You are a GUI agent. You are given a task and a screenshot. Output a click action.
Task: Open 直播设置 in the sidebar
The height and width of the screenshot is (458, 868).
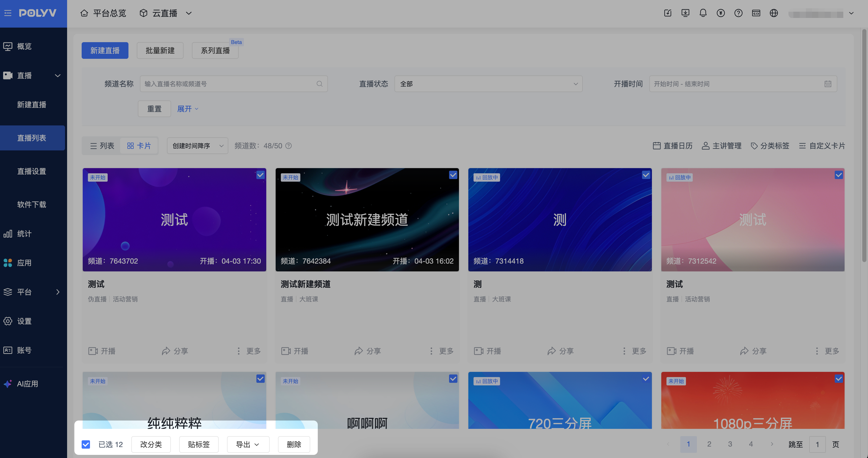pyautogui.click(x=32, y=171)
